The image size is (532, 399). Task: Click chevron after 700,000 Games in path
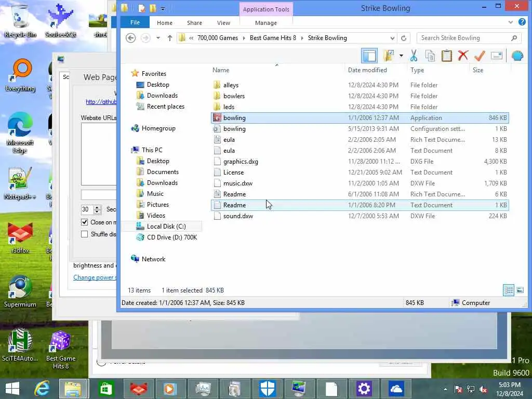[x=244, y=38]
